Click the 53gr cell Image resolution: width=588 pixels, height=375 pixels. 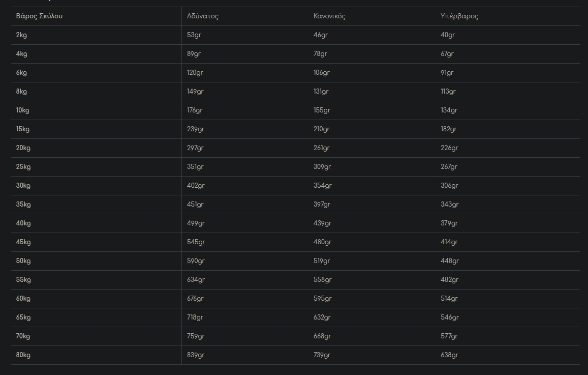pos(194,35)
